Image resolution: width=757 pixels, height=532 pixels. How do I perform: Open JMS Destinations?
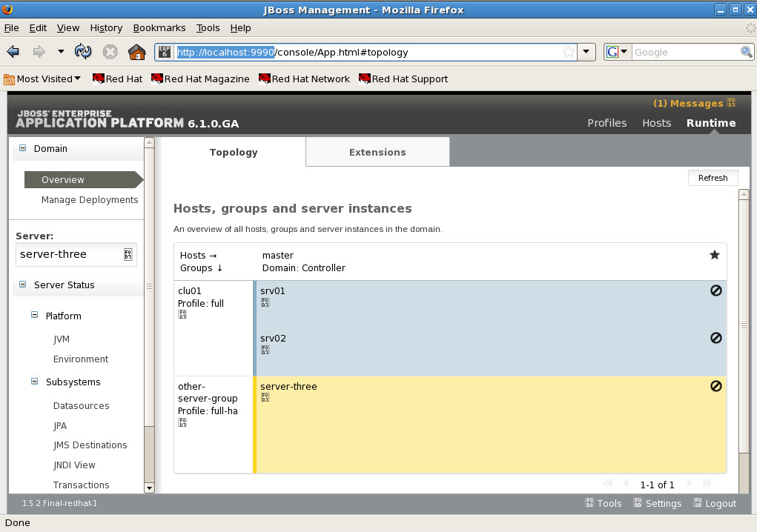point(90,445)
